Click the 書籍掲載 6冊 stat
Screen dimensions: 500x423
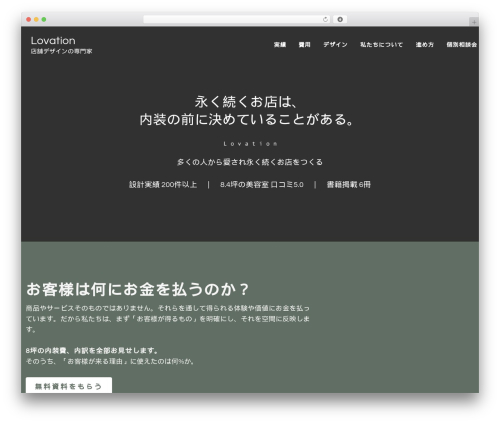(349, 185)
